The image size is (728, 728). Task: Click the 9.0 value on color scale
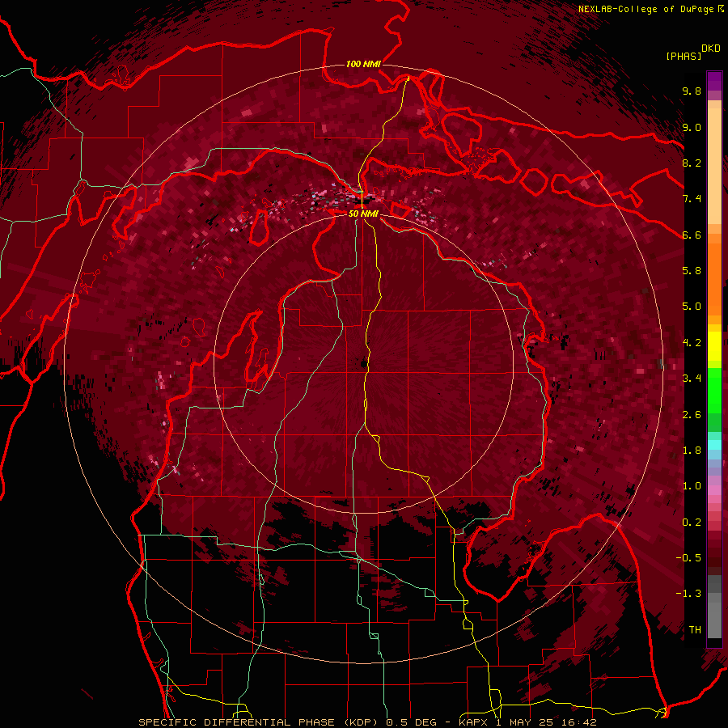coord(692,127)
